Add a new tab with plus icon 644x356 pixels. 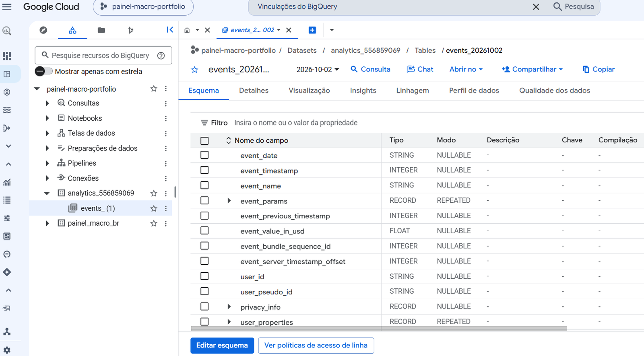[312, 30]
